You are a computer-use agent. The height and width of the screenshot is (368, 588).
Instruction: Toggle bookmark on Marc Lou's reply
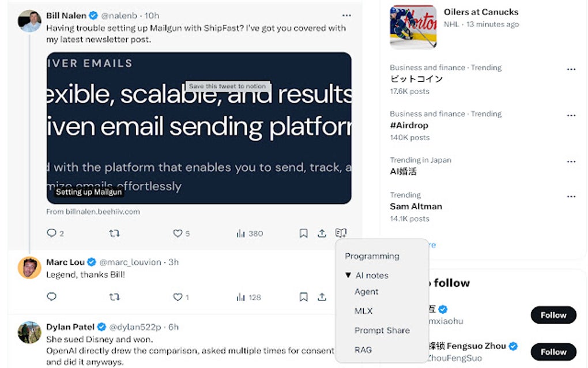click(303, 297)
